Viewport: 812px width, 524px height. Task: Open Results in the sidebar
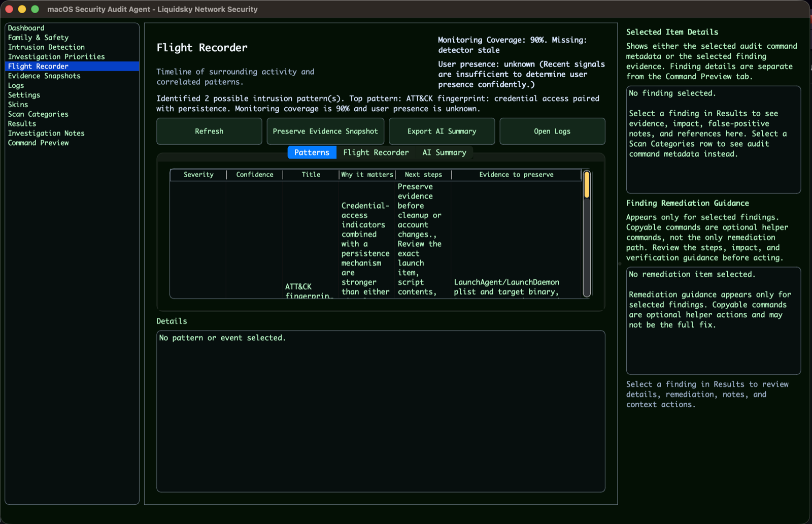(72, 123)
